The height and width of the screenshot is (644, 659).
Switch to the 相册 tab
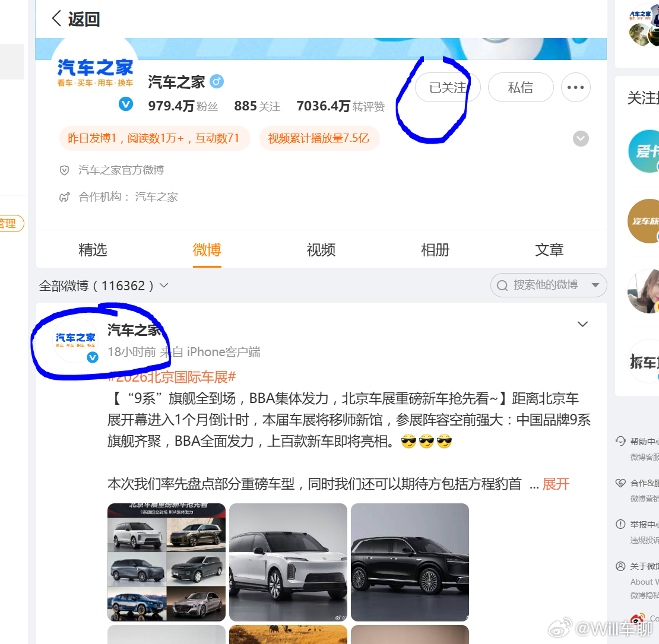pyautogui.click(x=435, y=249)
